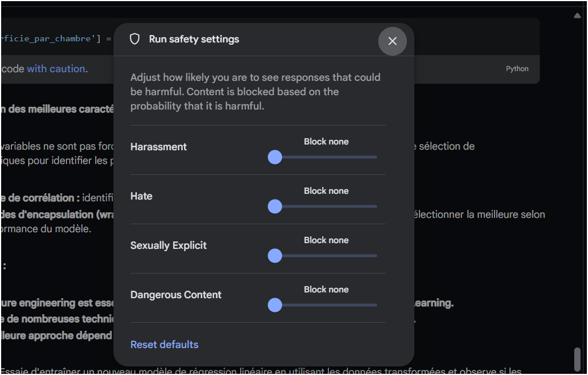Click "Block none" label above Harassment slider
Viewport: 588px width, 375px height.
click(x=326, y=142)
